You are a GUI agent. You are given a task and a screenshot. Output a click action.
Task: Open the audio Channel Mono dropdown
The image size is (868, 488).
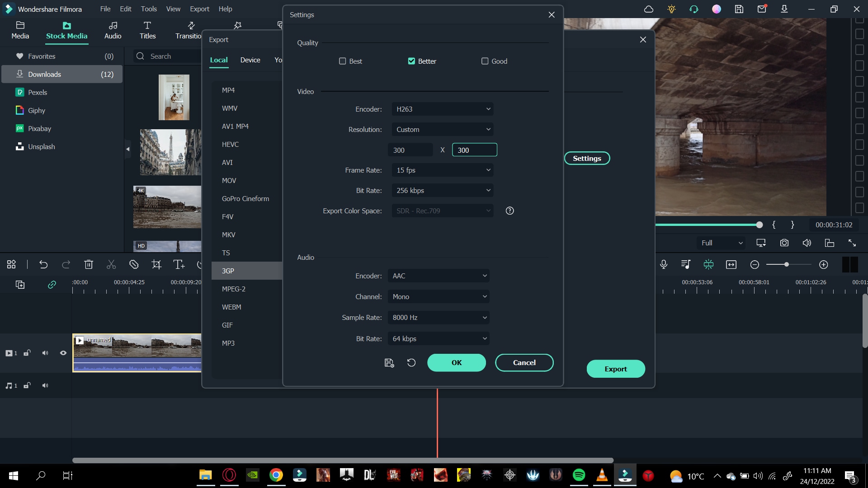pos(439,297)
